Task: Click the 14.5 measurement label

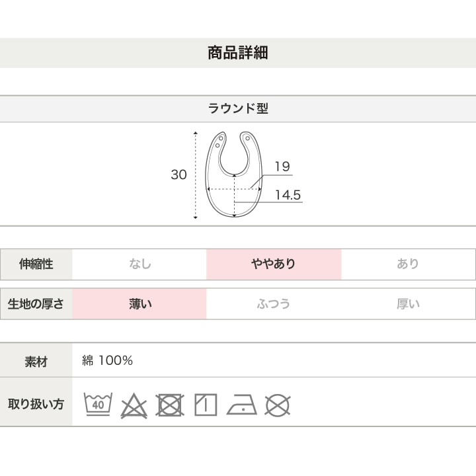Action: pos(288,195)
